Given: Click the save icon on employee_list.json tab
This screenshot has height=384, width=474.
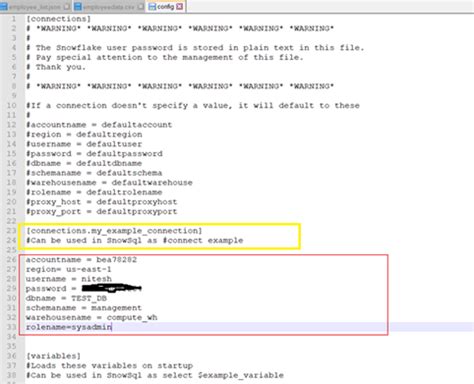Looking at the screenshot, I should click(x=3, y=7).
